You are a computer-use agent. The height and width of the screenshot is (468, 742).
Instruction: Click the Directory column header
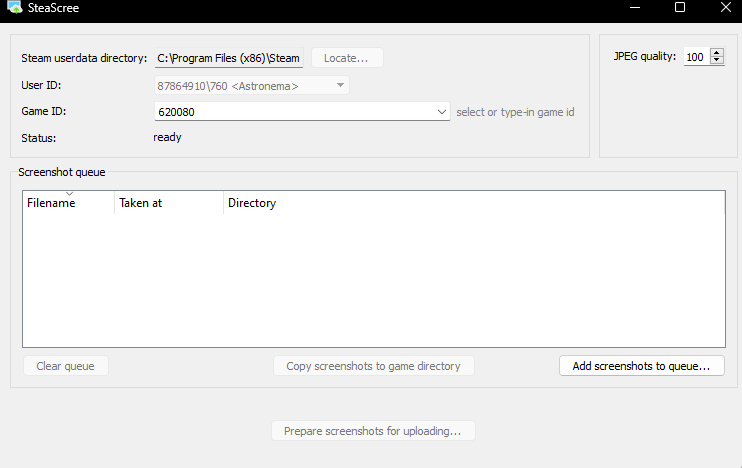click(x=252, y=203)
